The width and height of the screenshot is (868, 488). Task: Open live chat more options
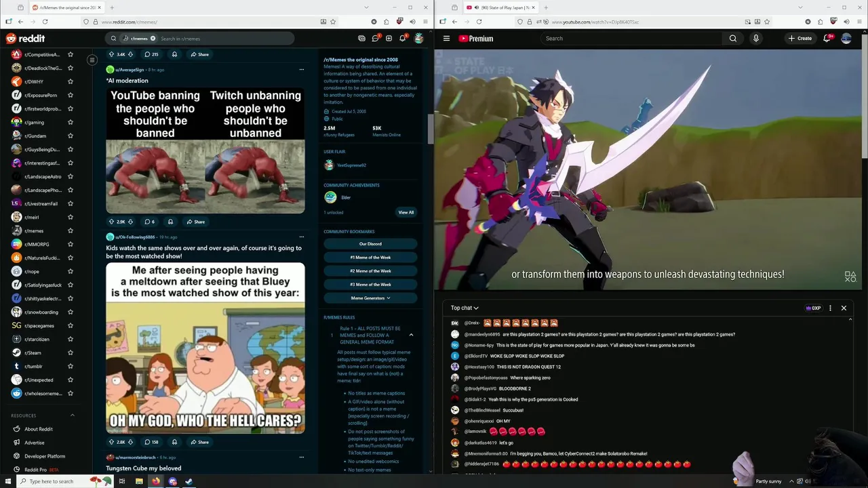click(x=830, y=308)
